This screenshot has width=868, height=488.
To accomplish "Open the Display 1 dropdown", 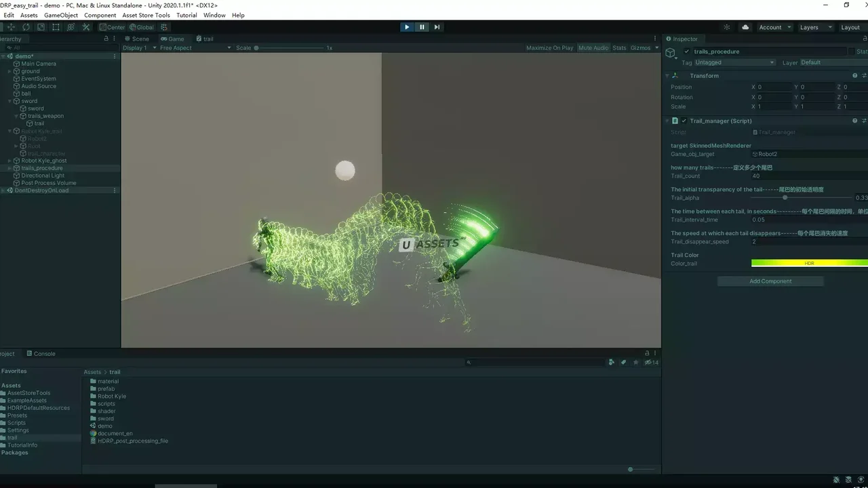I will (140, 48).
